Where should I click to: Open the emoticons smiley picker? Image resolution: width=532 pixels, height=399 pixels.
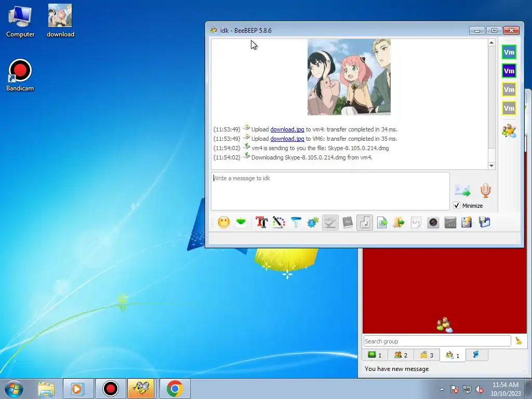(x=223, y=222)
